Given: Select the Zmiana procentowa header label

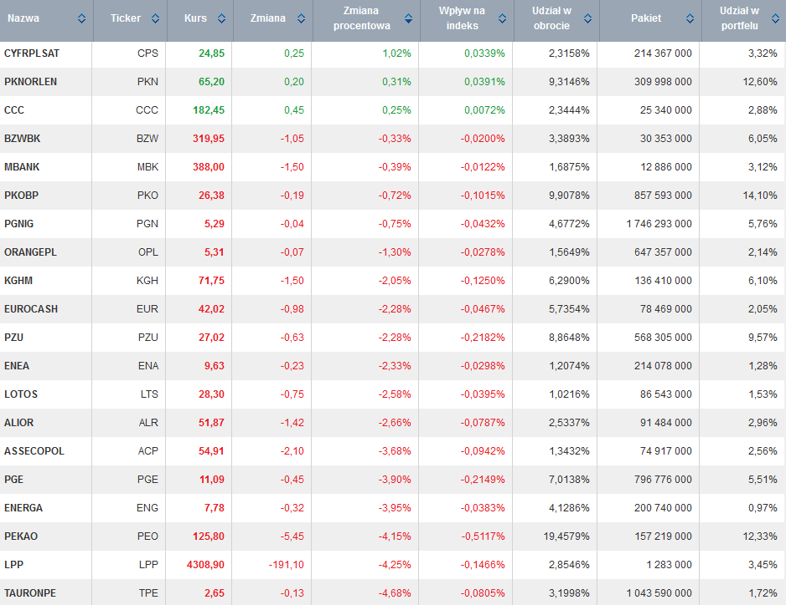Looking at the screenshot, I should (x=361, y=18).
